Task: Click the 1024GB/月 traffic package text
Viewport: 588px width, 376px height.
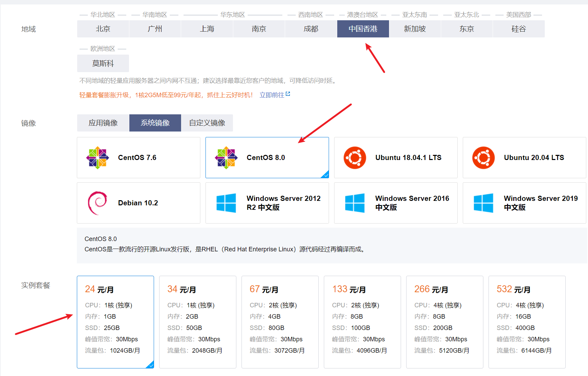Action: pyautogui.click(x=125, y=351)
